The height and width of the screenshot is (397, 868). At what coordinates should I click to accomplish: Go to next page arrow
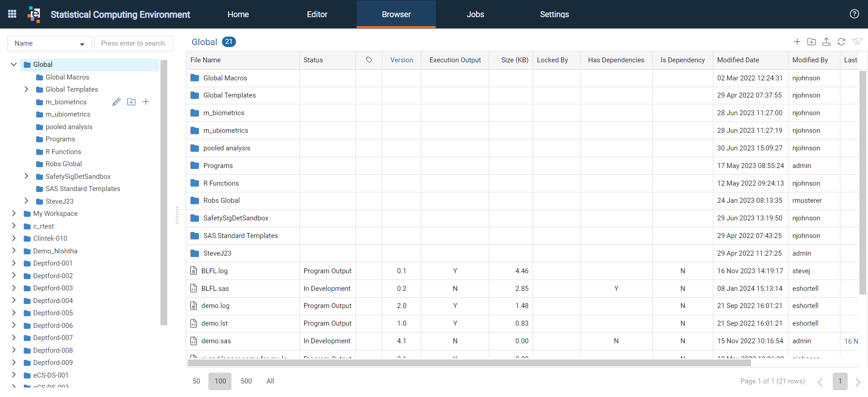858,382
